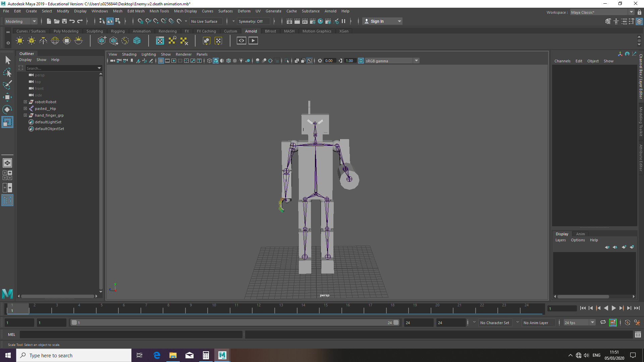Toggle wireframe display in viewport

tap(209, 61)
